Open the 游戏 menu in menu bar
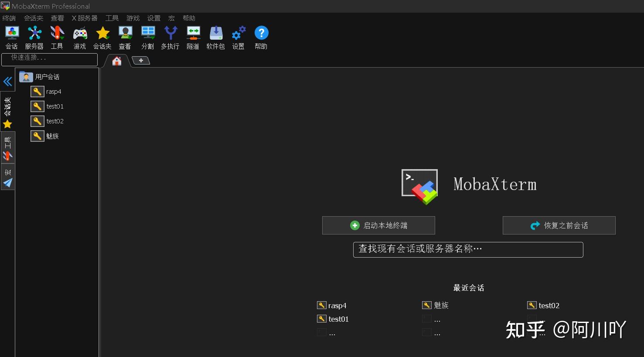 click(x=133, y=18)
